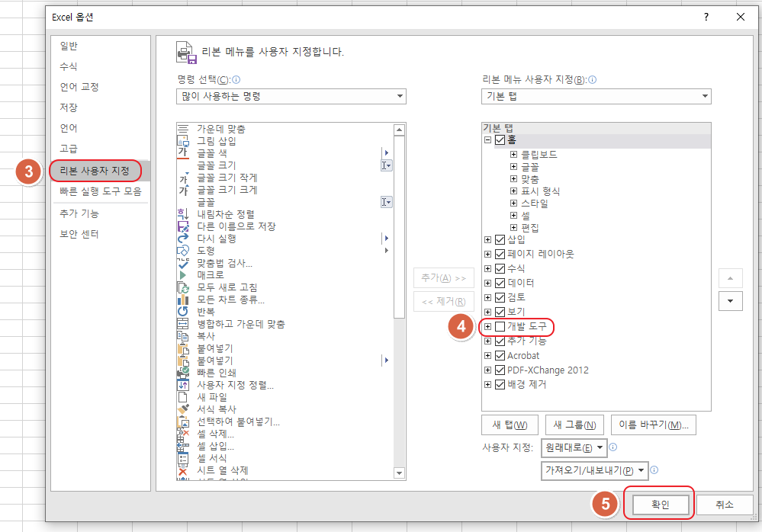Select 보안 센터 in the sidebar

click(83, 234)
